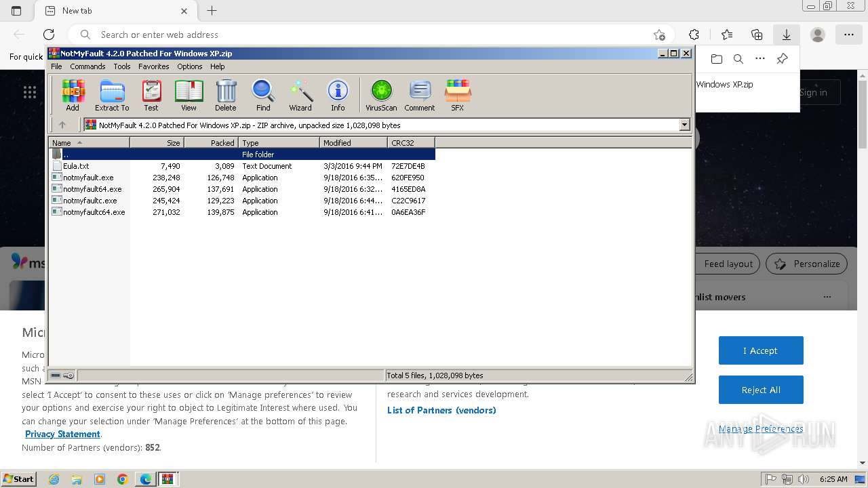Search downloads magnifier icon in panel

[738, 59]
